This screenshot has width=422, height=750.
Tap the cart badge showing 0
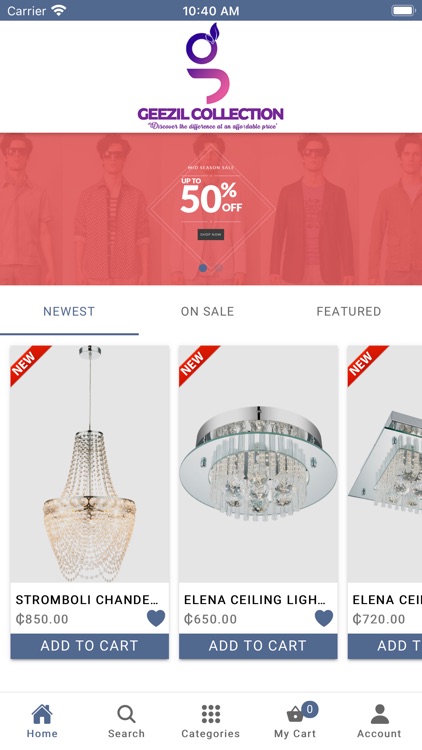[310, 708]
